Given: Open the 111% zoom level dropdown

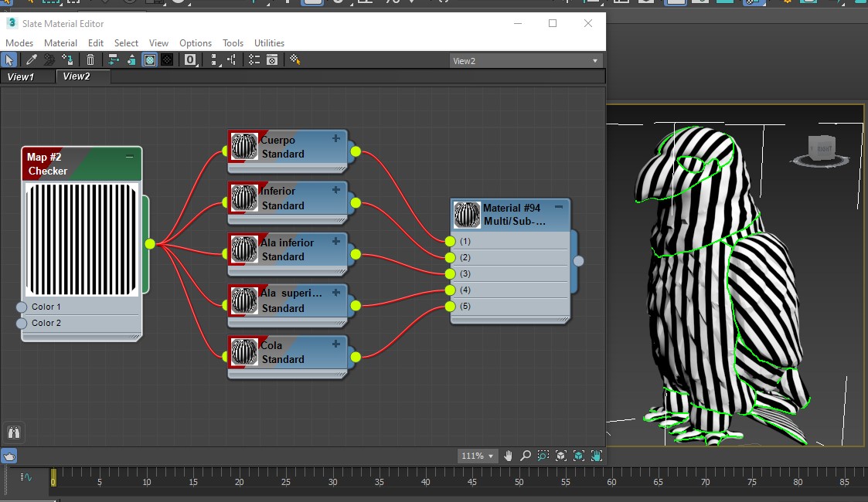Looking at the screenshot, I should click(490, 456).
